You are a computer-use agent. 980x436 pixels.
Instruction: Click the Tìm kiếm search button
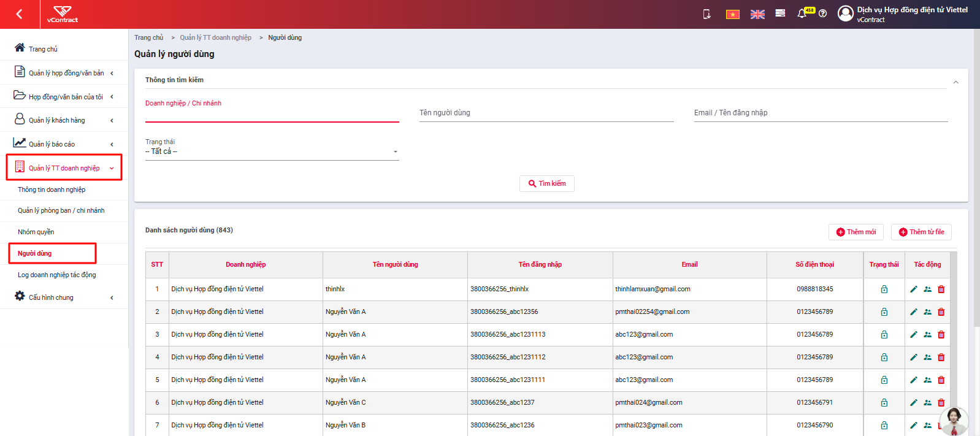coord(547,184)
